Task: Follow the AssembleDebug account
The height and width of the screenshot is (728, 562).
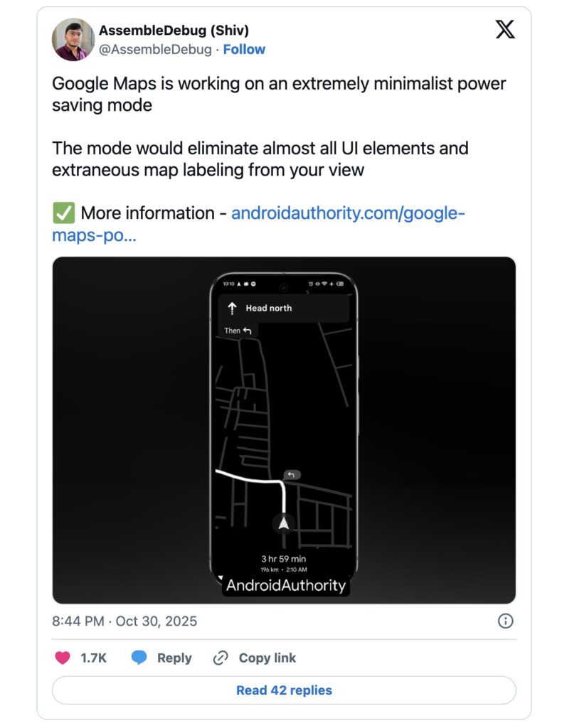Action: coord(244,49)
